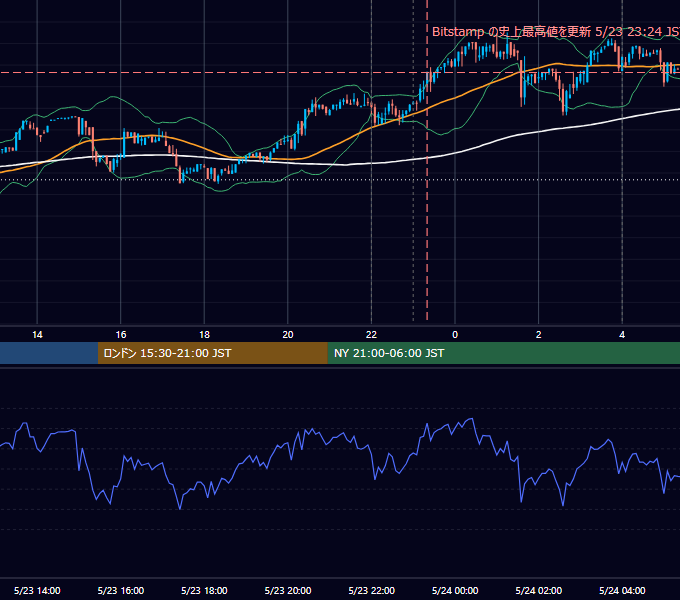Click the Bitstamp all-time-high annotation text
680x600 pixels.
556,32
